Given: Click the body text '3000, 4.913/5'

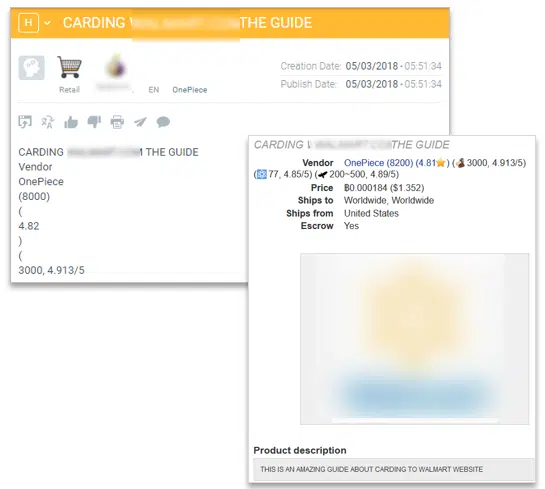Looking at the screenshot, I should [51, 270].
